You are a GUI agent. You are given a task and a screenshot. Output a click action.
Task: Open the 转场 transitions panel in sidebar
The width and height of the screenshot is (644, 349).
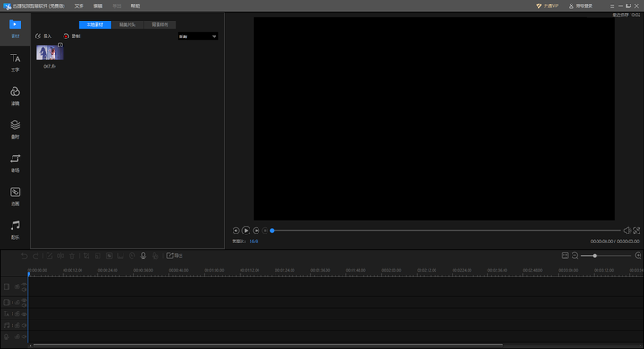15,163
